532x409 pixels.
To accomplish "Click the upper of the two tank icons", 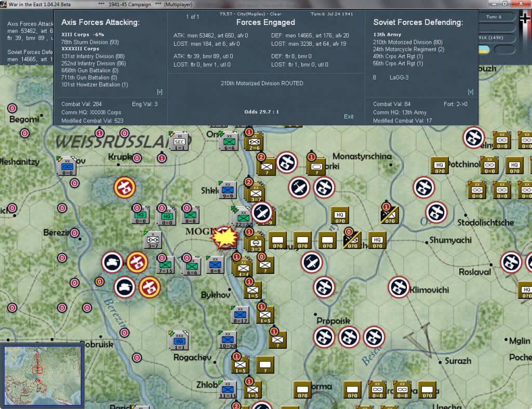I will click(112, 262).
